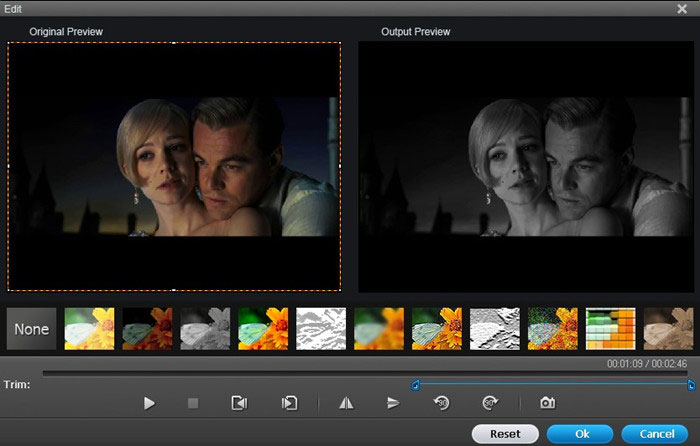Set trim end point with right bracket icon
The image size is (700, 446).
pyautogui.click(x=289, y=404)
